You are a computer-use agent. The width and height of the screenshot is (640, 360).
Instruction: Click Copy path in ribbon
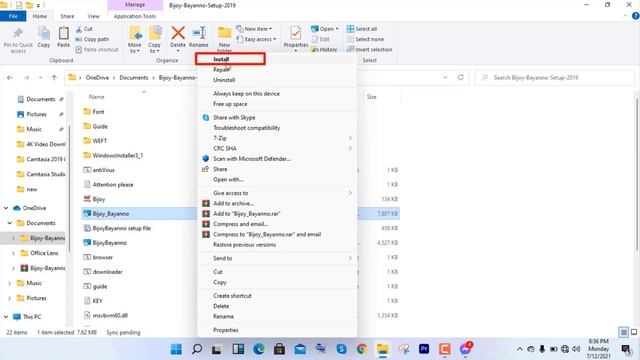[x=92, y=39]
